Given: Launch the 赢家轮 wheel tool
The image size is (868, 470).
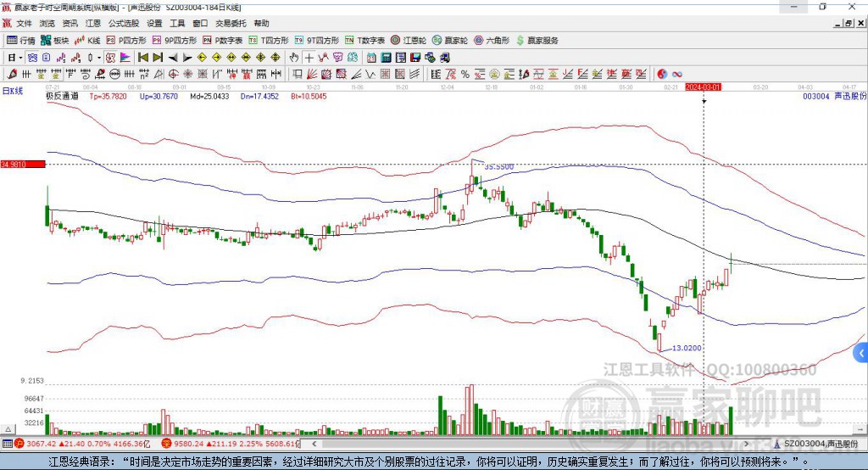Looking at the screenshot, I should pos(450,41).
